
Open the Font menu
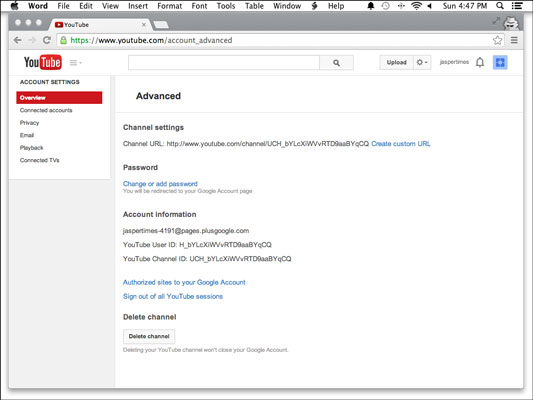pyautogui.click(x=199, y=6)
